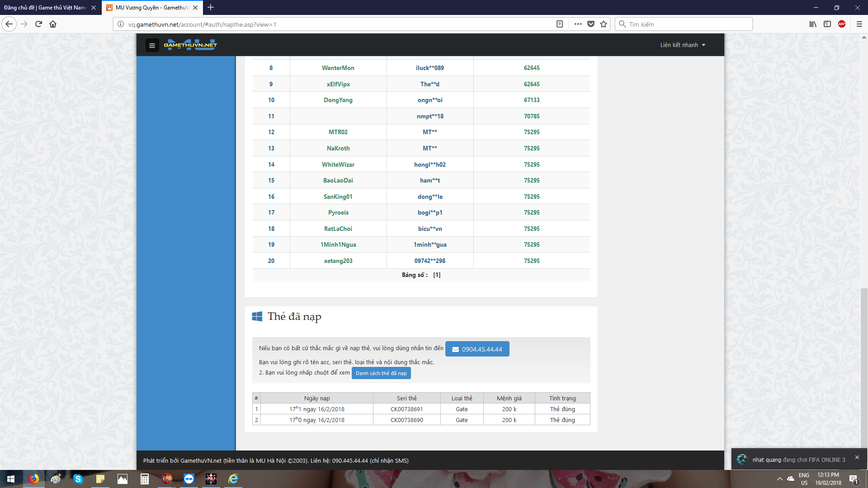868x488 pixels.
Task: Open the Pocket save icon
Action: click(x=591, y=24)
